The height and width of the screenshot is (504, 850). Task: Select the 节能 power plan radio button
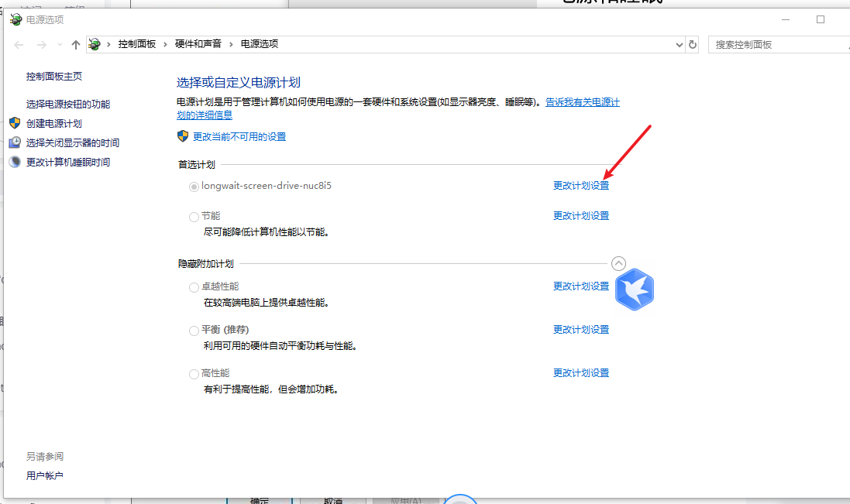pos(194,217)
